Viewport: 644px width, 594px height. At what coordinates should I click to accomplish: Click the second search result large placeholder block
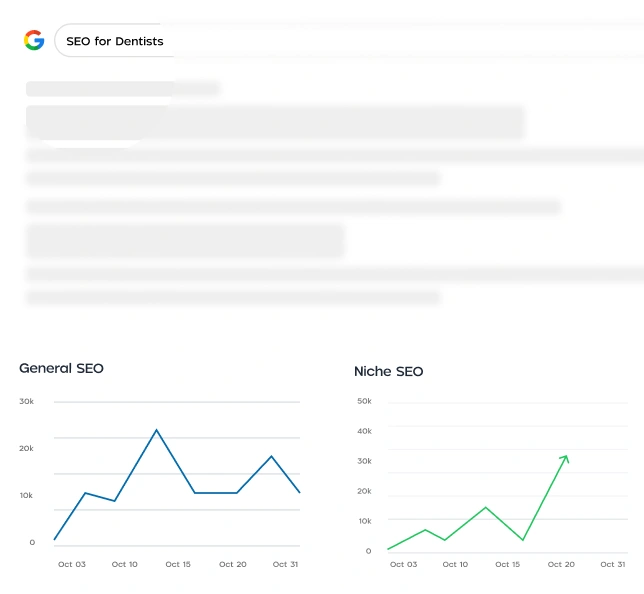point(185,240)
